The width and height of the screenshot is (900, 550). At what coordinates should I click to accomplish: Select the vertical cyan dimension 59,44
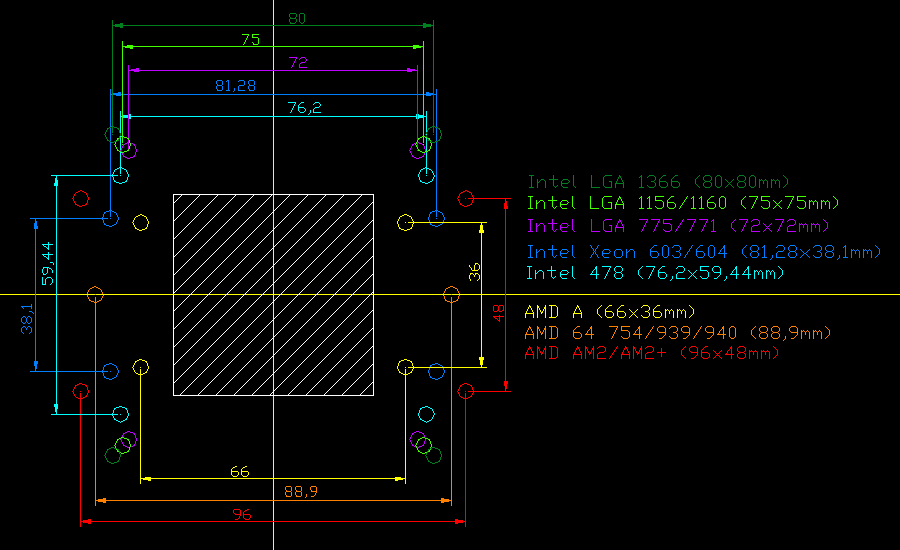48,264
